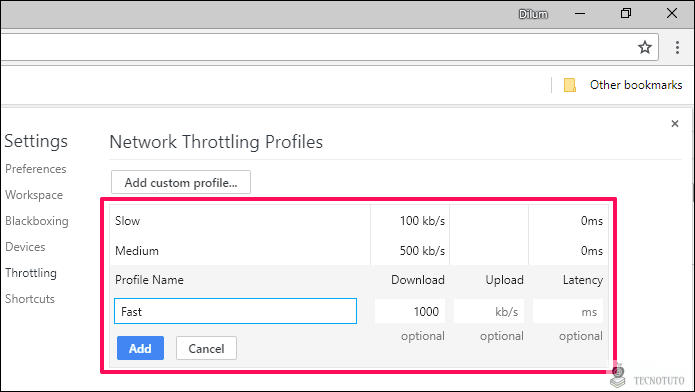The image size is (695, 392).
Task: Click the Upload kb/s input field
Action: coord(489,311)
